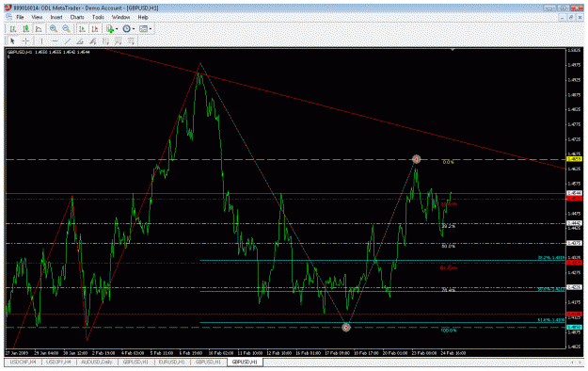Open the View menu
The height and width of the screenshot is (371, 588).
[x=37, y=17]
